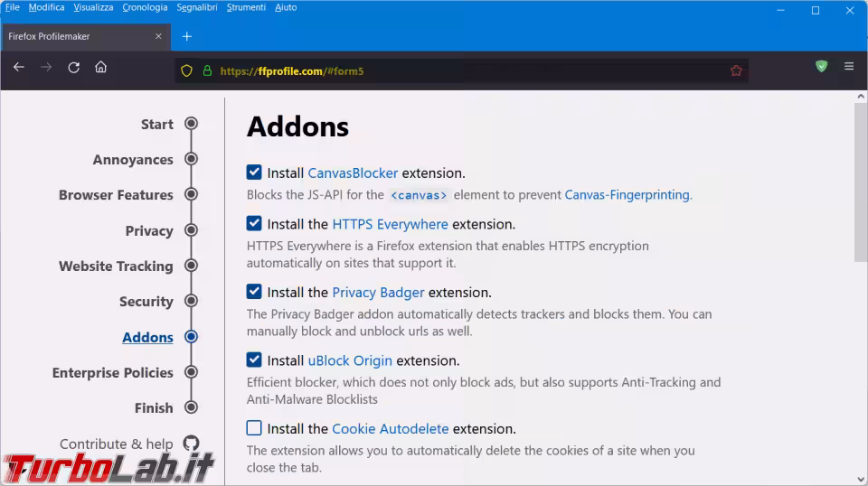Open the Contribute & help link
Viewport: 868px width, 486px height.
(x=117, y=444)
